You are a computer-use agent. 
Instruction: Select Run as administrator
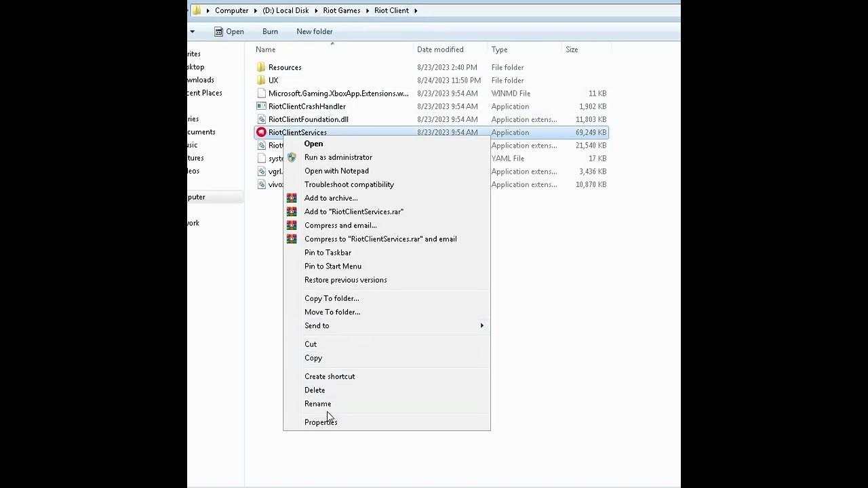[338, 157]
